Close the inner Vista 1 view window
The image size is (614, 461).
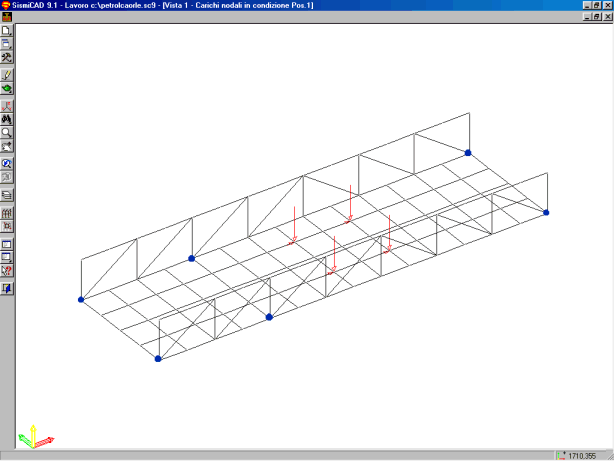608,16
